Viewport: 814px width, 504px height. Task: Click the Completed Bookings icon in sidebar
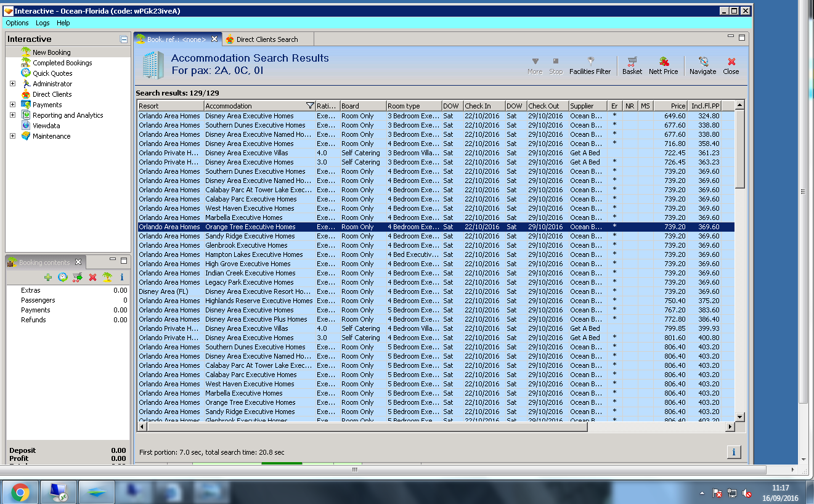tap(26, 63)
